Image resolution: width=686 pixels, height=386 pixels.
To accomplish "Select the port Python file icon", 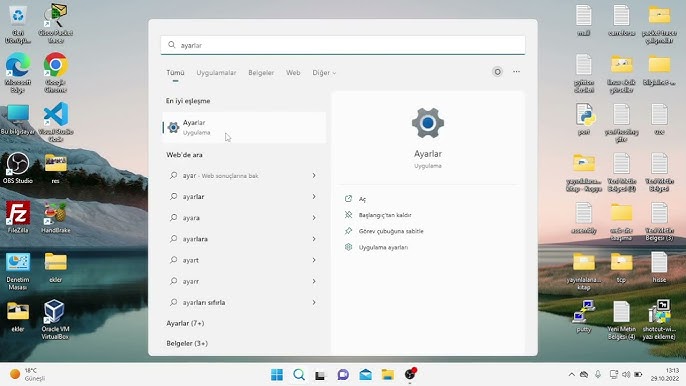I will pyautogui.click(x=584, y=119).
